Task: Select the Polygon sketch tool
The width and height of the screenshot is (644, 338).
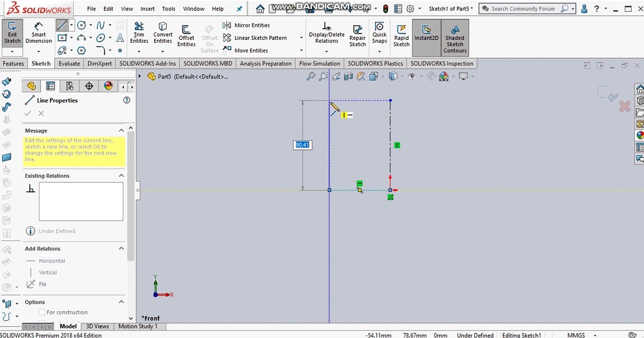Action: pos(81,50)
